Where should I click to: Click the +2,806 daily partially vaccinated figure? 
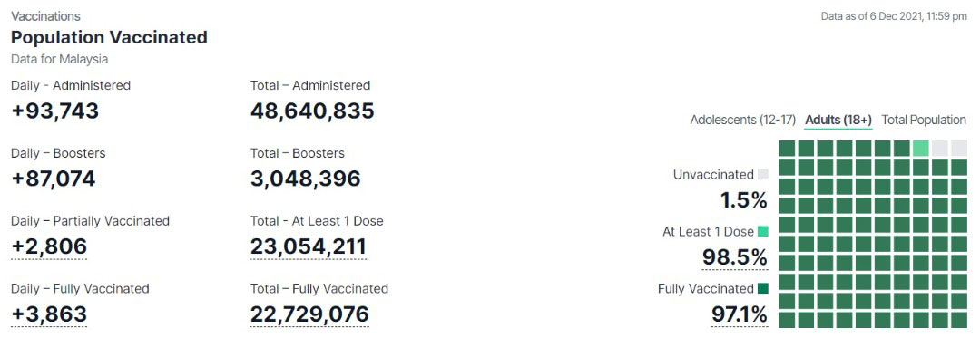pos(49,247)
